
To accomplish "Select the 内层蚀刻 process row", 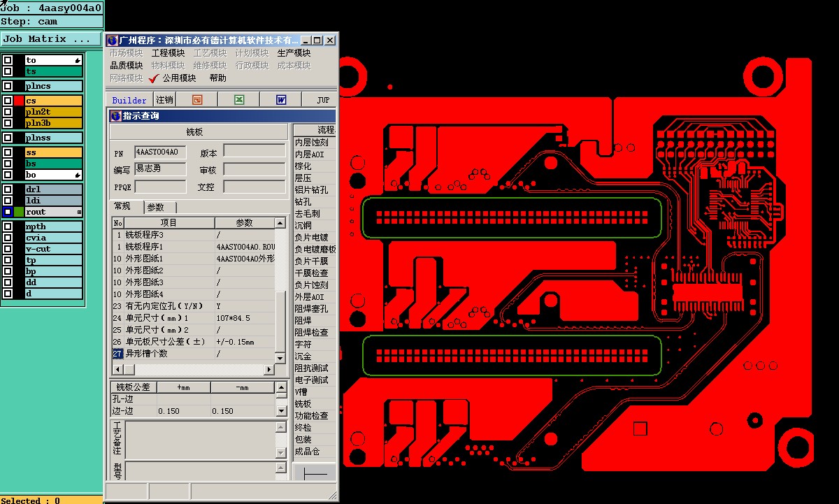I will (x=315, y=143).
